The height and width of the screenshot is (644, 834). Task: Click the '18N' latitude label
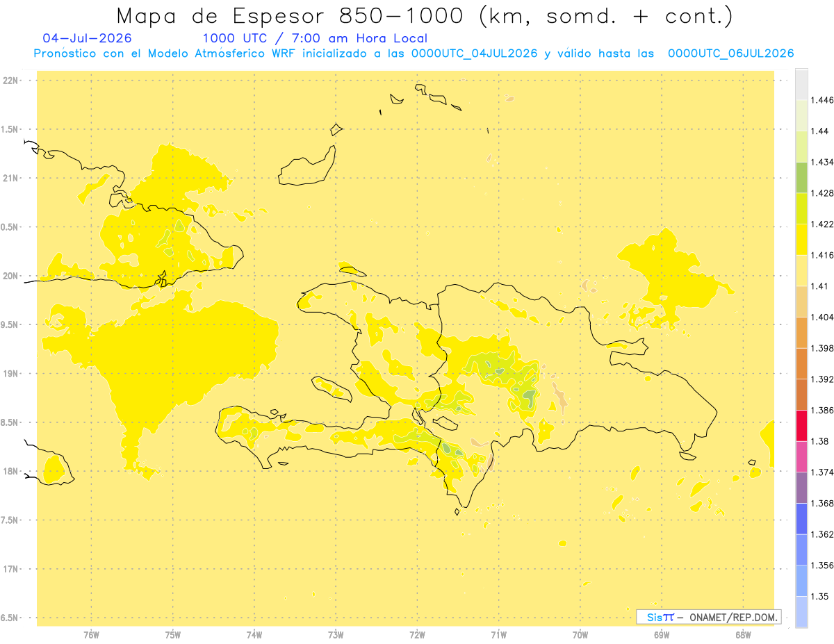pyautogui.click(x=11, y=471)
